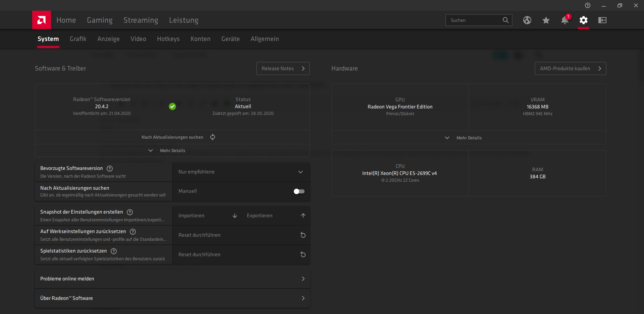Click AMD-Produkte kaufen button

click(x=571, y=69)
